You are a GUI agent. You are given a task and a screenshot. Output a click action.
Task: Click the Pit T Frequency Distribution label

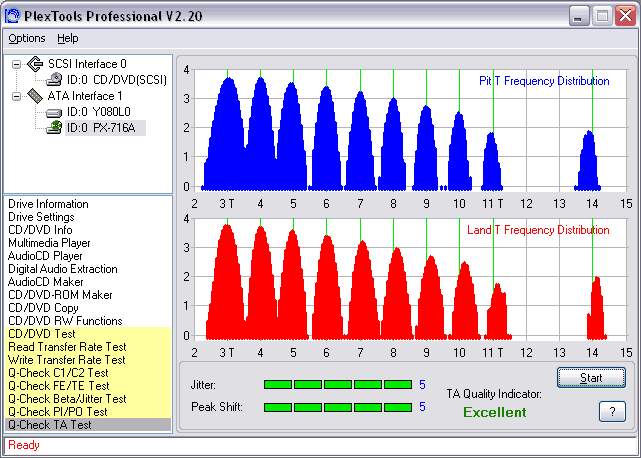544,81
